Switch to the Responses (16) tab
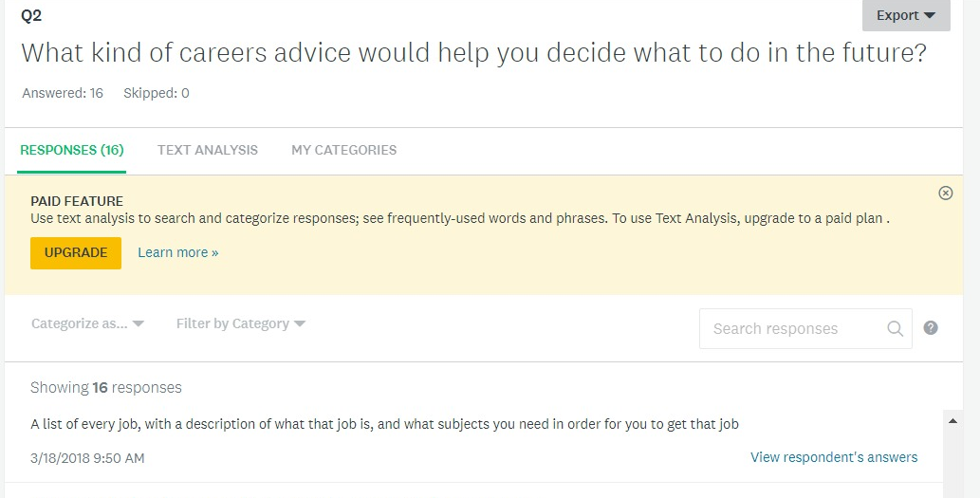 pos(72,150)
